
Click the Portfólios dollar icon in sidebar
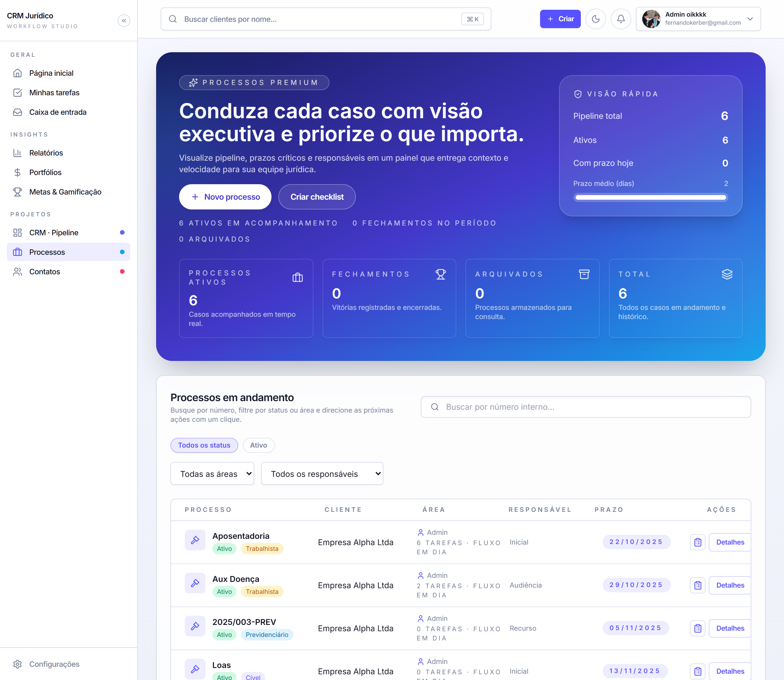click(x=18, y=172)
